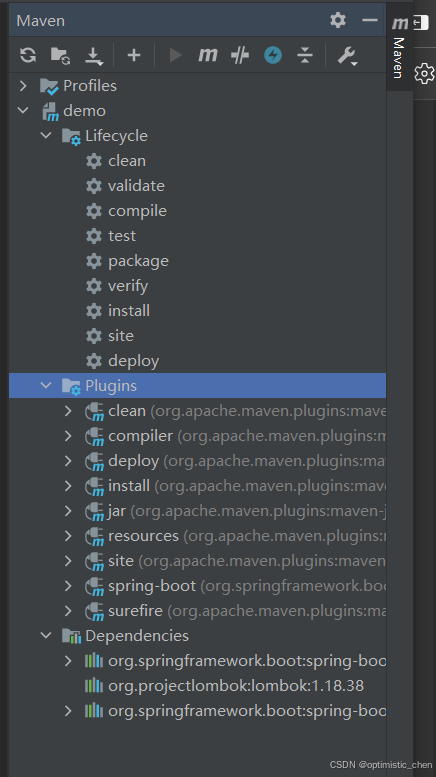Select the resources plugin label
436x777 pixels.
coord(143,536)
